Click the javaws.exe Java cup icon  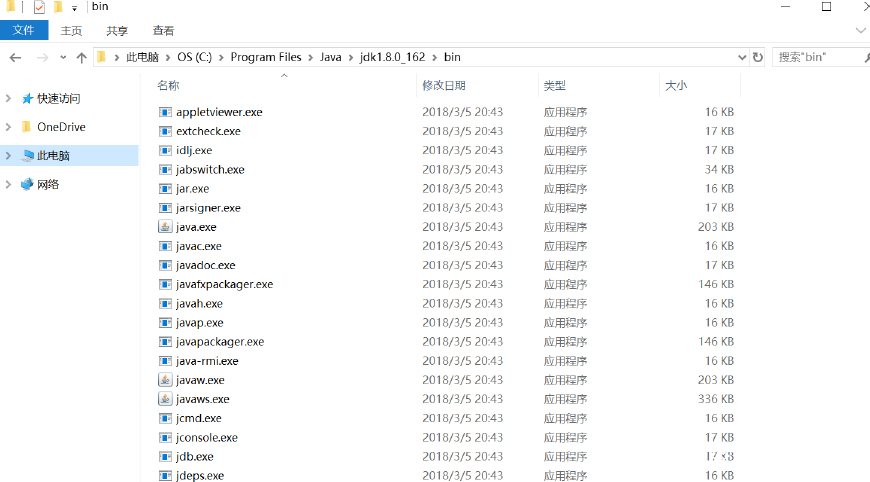pyautogui.click(x=165, y=399)
